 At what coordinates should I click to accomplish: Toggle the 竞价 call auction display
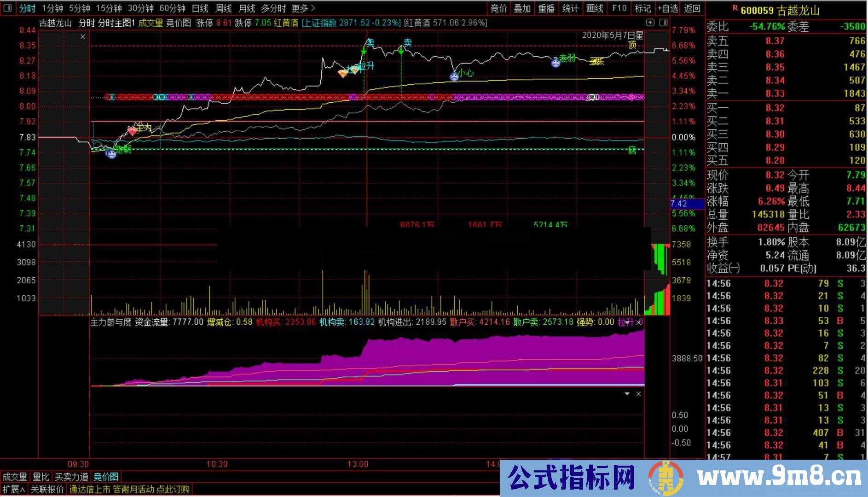pyautogui.click(x=498, y=8)
